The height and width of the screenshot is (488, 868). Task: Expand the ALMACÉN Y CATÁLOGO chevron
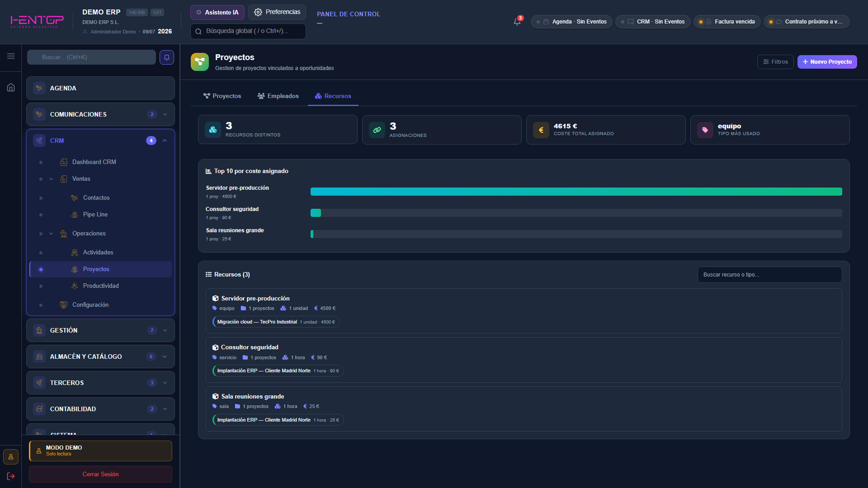coord(165,357)
